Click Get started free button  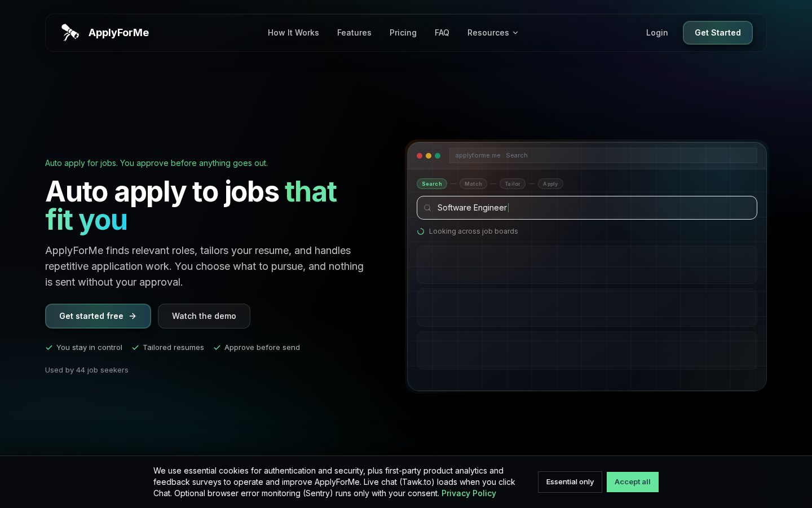click(x=98, y=316)
